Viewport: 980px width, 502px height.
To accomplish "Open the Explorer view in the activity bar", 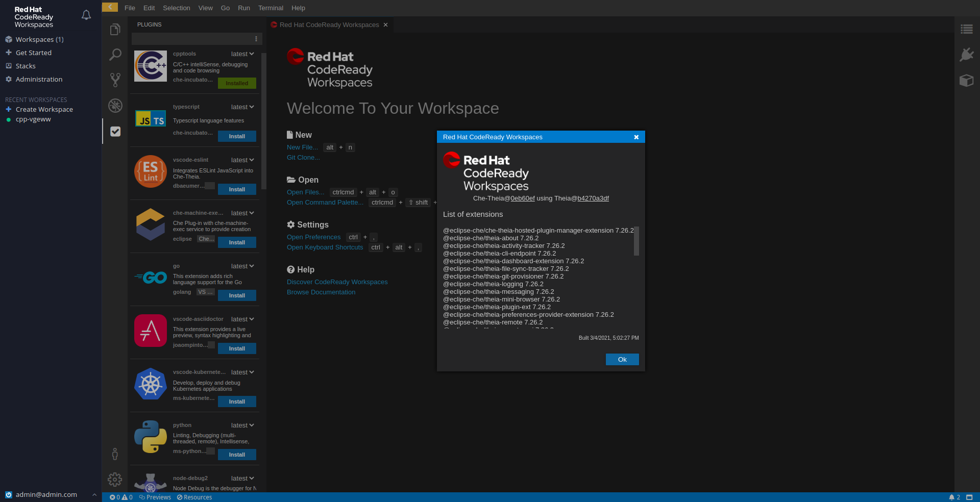I will pyautogui.click(x=115, y=30).
